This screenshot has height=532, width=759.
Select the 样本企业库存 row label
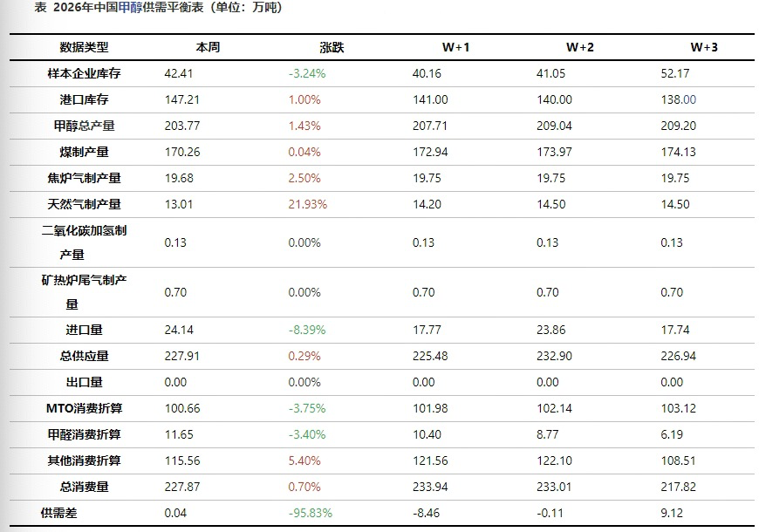point(85,73)
